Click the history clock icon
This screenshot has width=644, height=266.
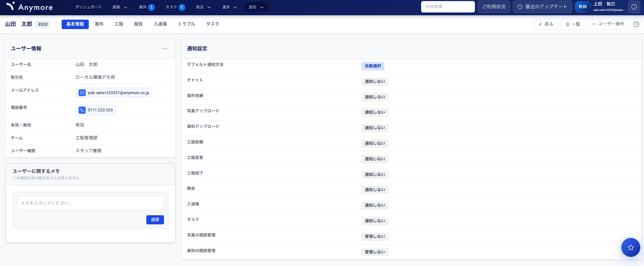point(636,24)
